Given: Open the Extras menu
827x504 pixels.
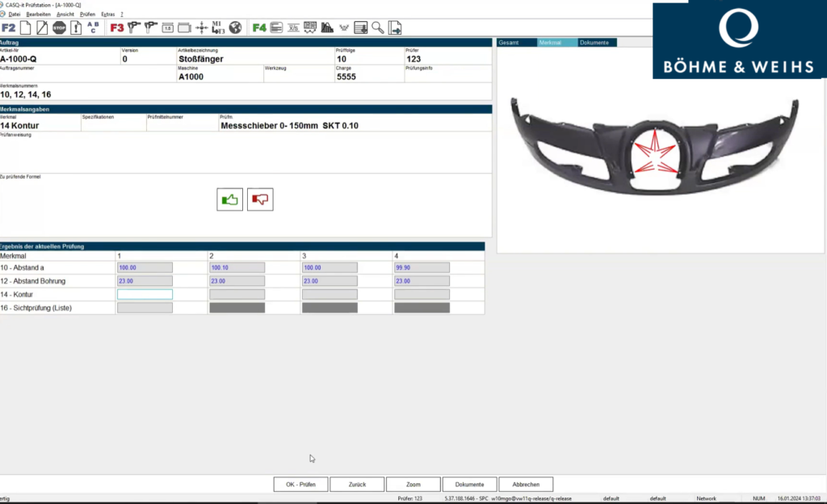Looking at the screenshot, I should (x=107, y=15).
